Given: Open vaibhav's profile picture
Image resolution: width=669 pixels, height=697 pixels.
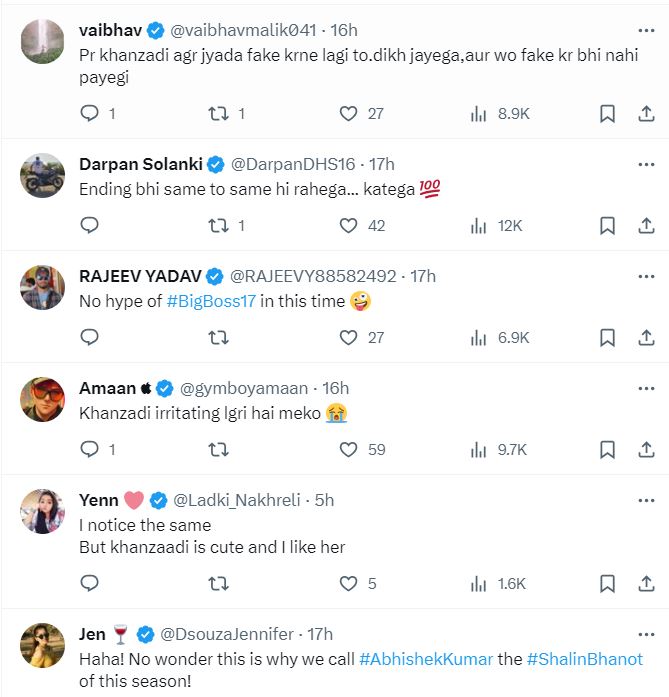Looking at the screenshot, I should click(x=43, y=41).
